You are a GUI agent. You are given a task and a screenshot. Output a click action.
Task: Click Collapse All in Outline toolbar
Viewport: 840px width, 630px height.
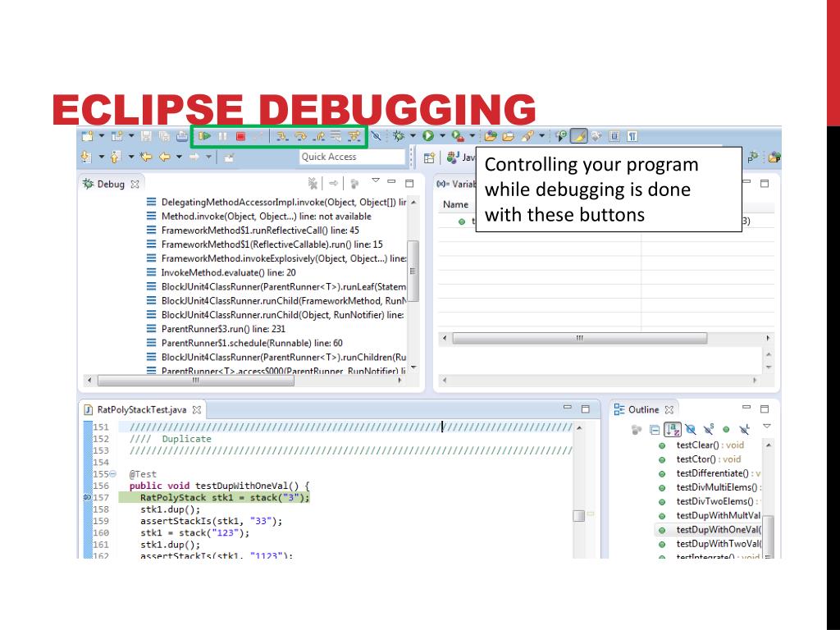point(654,430)
